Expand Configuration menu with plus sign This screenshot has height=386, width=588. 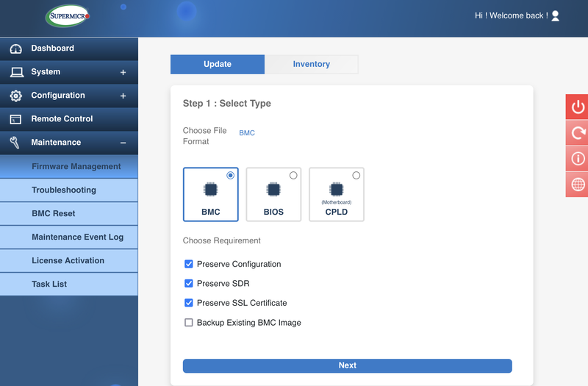click(123, 96)
